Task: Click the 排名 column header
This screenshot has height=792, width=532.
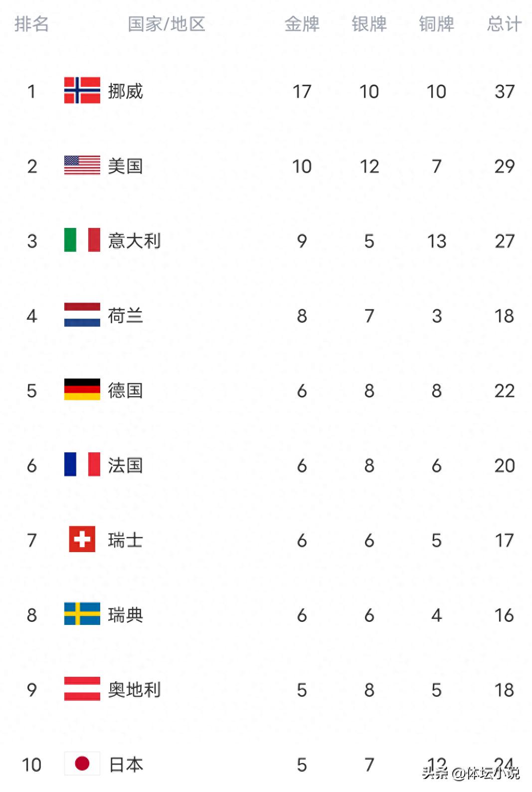Action: pyautogui.click(x=31, y=24)
